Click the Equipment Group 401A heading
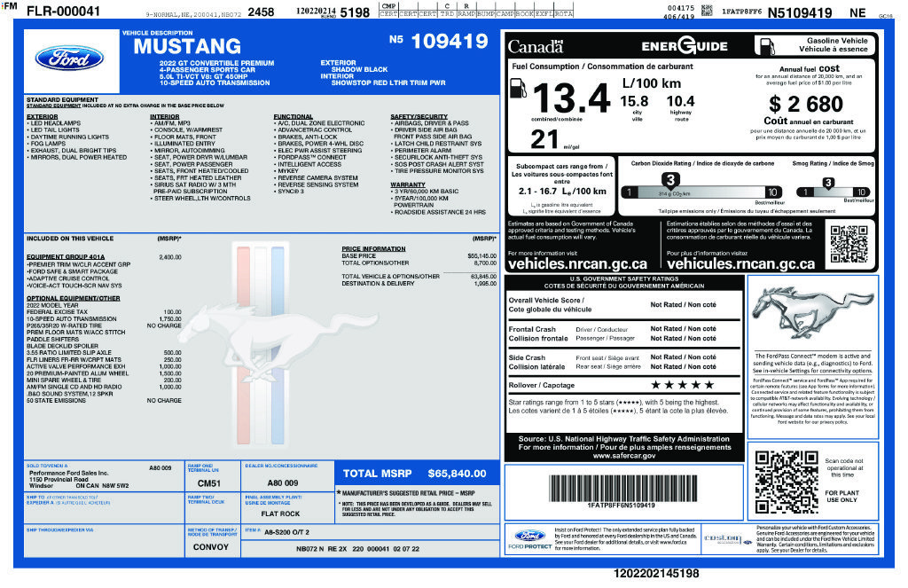Screen dimensions: 908x588 [x=66, y=256]
